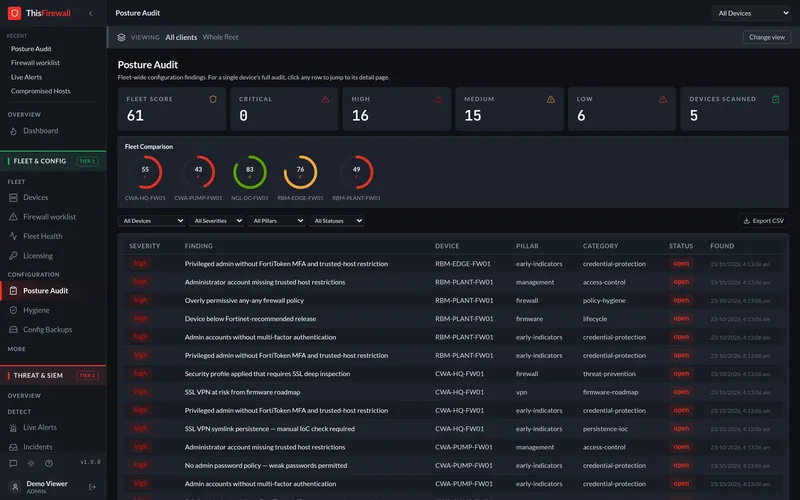Click the Devices server icon in sidebar
This screenshot has width=800, height=500.
click(13, 197)
